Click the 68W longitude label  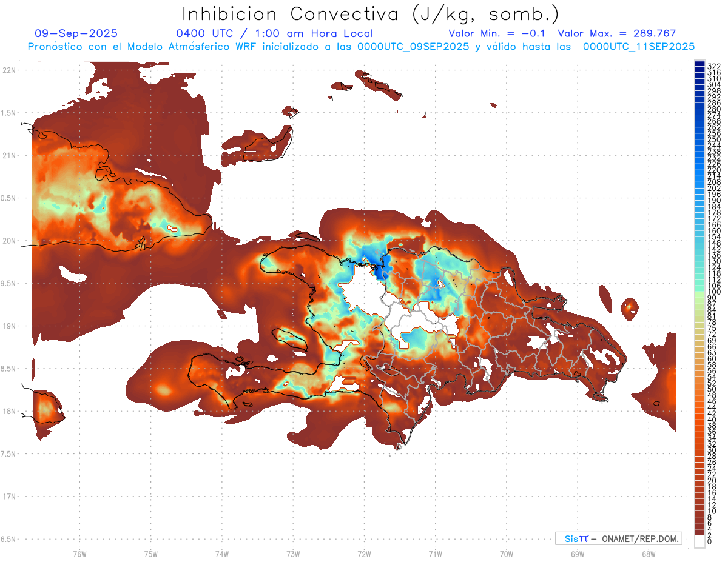pyautogui.click(x=648, y=554)
